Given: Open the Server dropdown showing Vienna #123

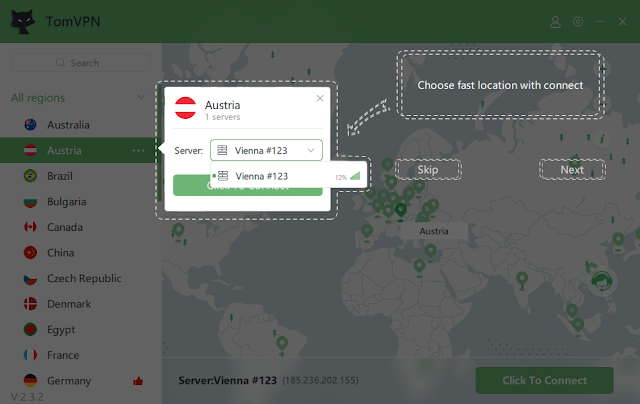Looking at the screenshot, I should tap(266, 151).
